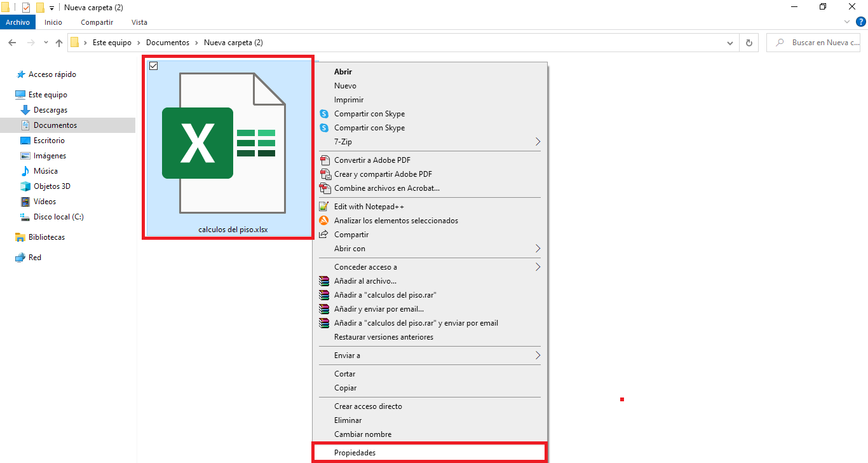Open the quick access toolbar customize dropdown
The image size is (868, 463).
click(x=51, y=8)
